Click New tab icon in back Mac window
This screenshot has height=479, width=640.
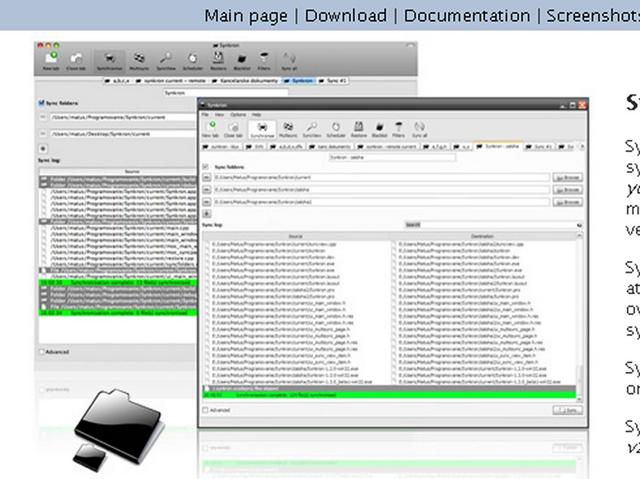(x=51, y=61)
